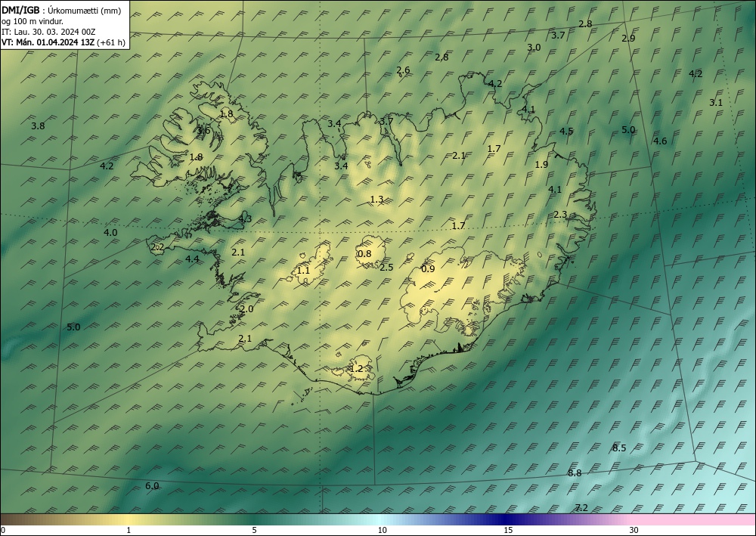Click the 'DMI/IGB : Úrkomumætti (mm)' title line

[x=61, y=11]
